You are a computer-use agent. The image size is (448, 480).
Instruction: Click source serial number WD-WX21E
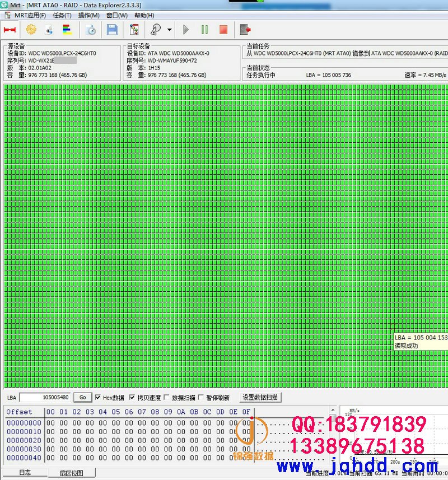(x=41, y=60)
